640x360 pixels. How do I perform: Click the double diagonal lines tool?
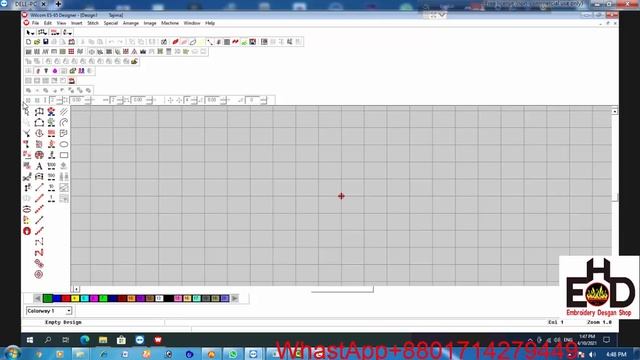coord(64,111)
